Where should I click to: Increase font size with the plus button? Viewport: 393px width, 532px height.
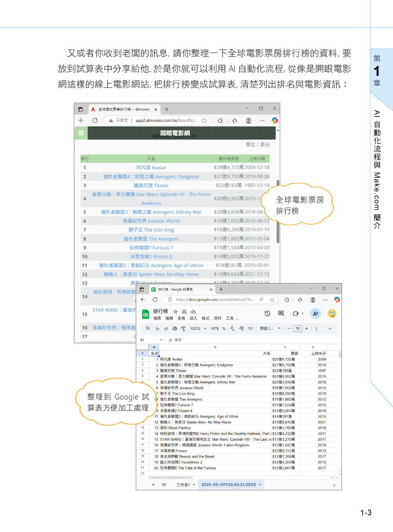307,328
